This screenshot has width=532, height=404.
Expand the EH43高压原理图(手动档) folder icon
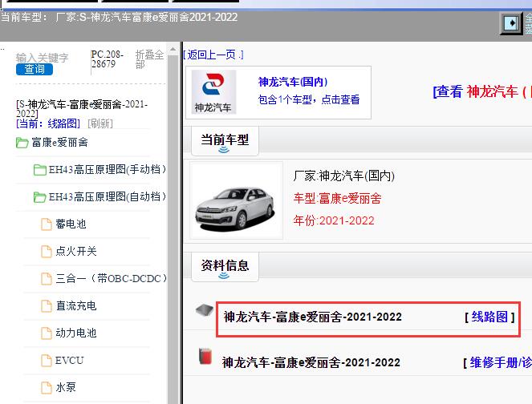(x=39, y=169)
